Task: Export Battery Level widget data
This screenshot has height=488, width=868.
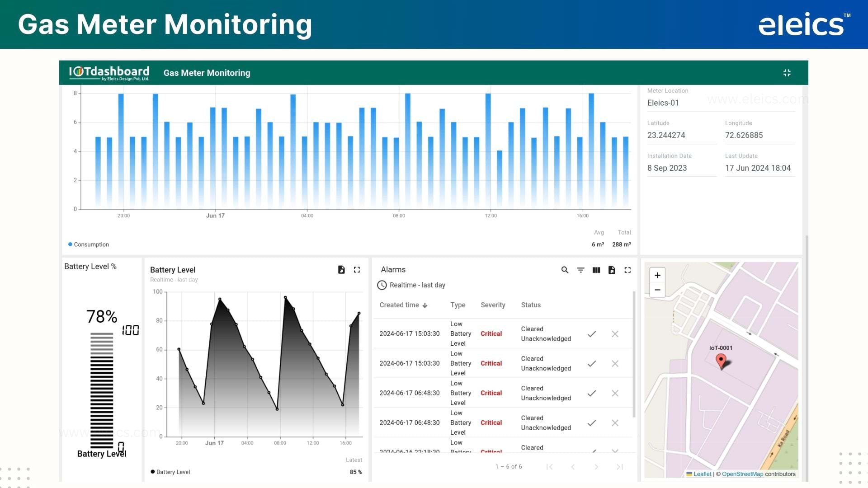Action: tap(341, 270)
